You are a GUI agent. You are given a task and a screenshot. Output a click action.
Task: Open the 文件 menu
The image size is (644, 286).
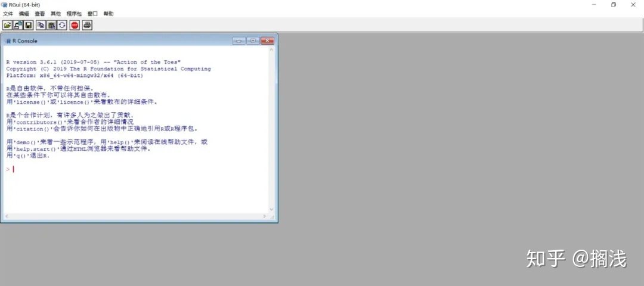coord(8,14)
